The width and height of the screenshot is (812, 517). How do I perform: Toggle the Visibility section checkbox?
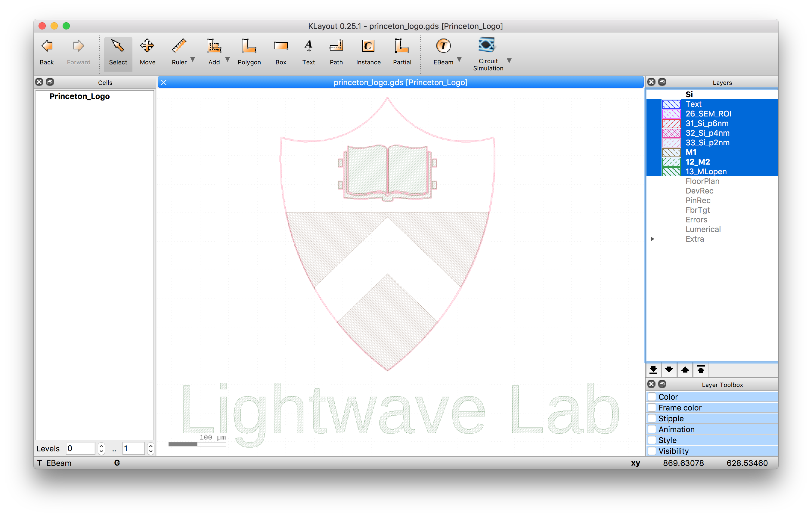pyautogui.click(x=652, y=450)
